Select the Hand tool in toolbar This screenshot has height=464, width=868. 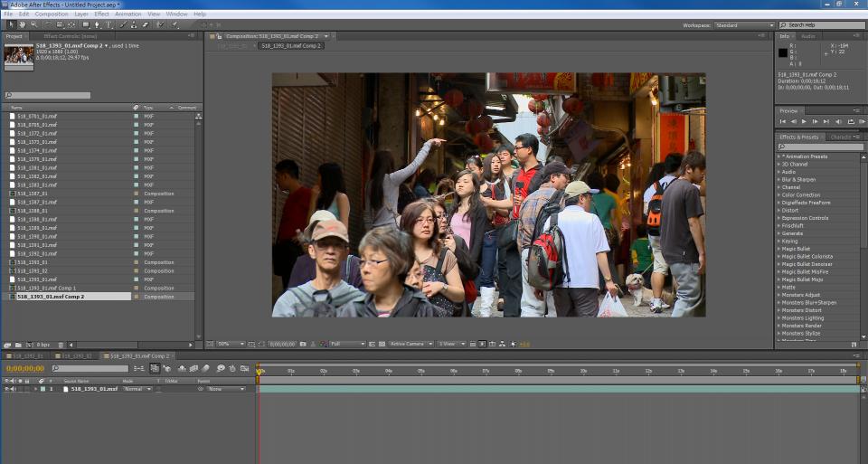[22, 24]
